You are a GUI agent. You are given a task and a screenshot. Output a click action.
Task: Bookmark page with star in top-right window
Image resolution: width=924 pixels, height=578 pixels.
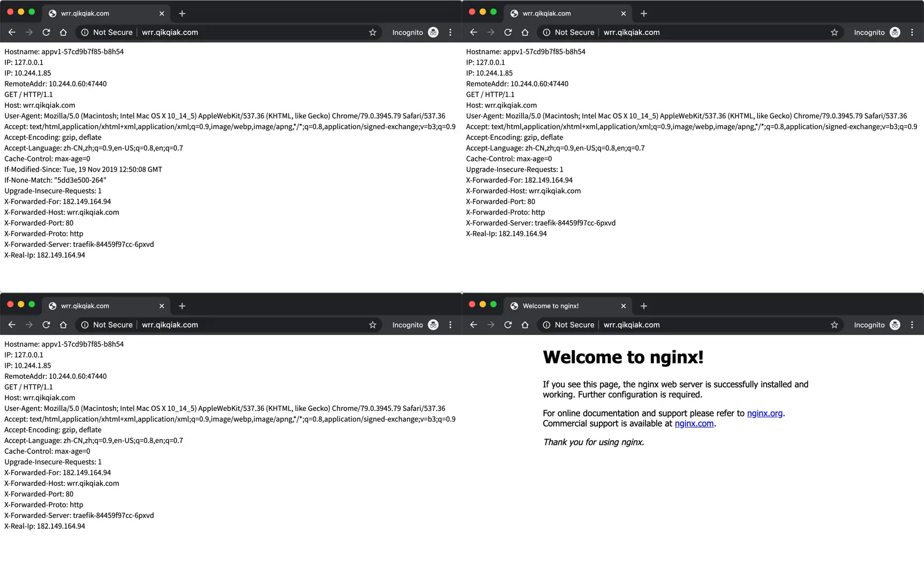tap(835, 32)
